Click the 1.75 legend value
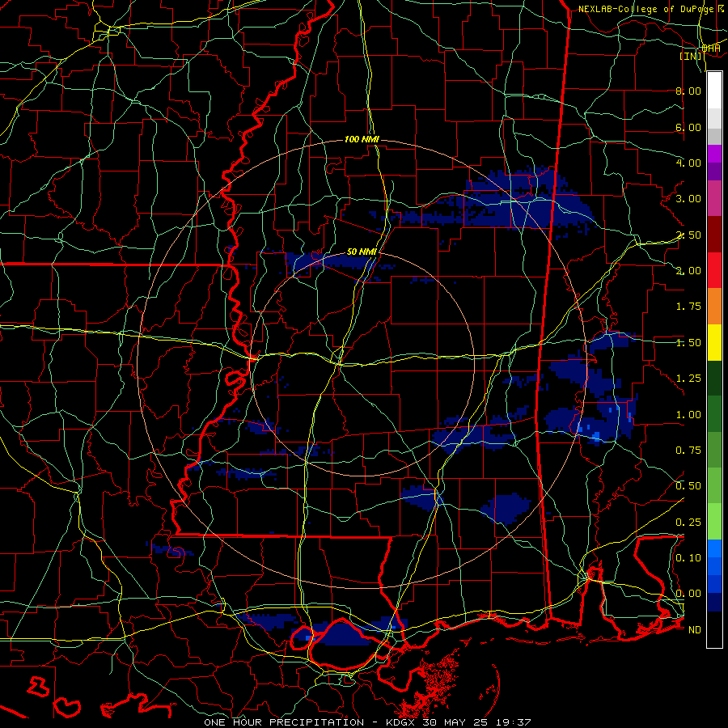 click(688, 307)
